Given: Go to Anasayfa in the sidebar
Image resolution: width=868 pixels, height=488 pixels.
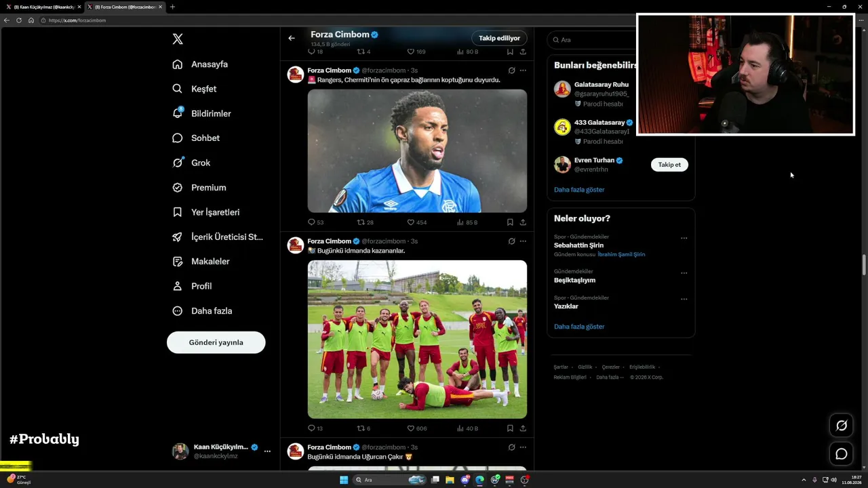Looking at the screenshot, I should click(200, 64).
